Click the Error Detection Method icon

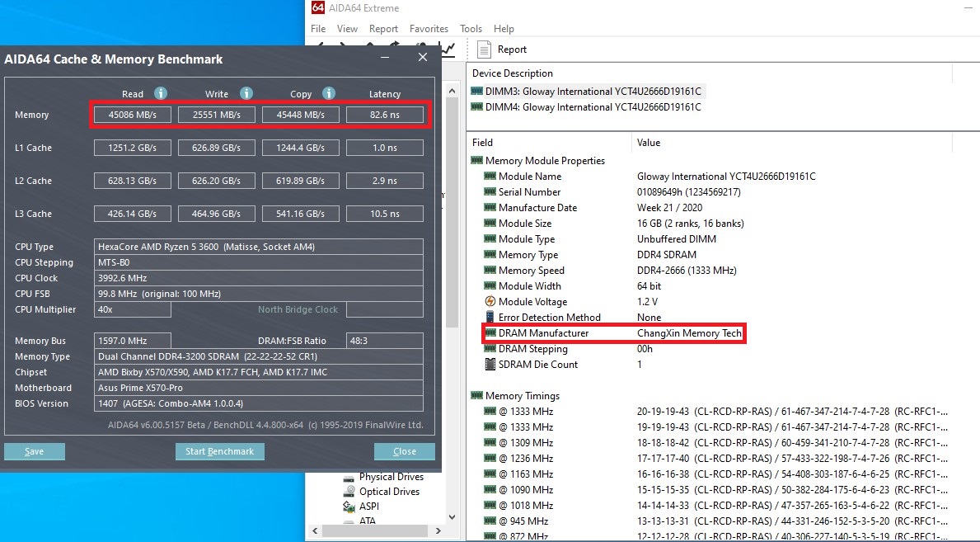tap(490, 318)
